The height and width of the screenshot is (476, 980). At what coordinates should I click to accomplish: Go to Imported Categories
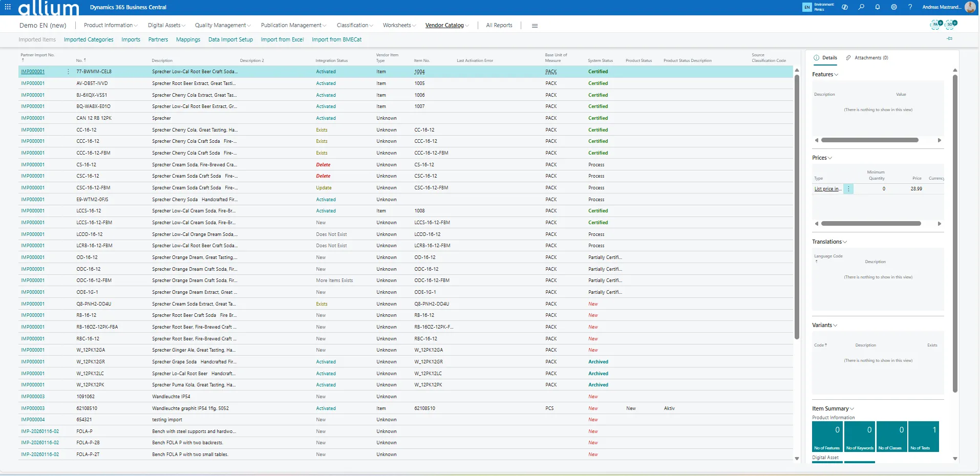click(89, 39)
